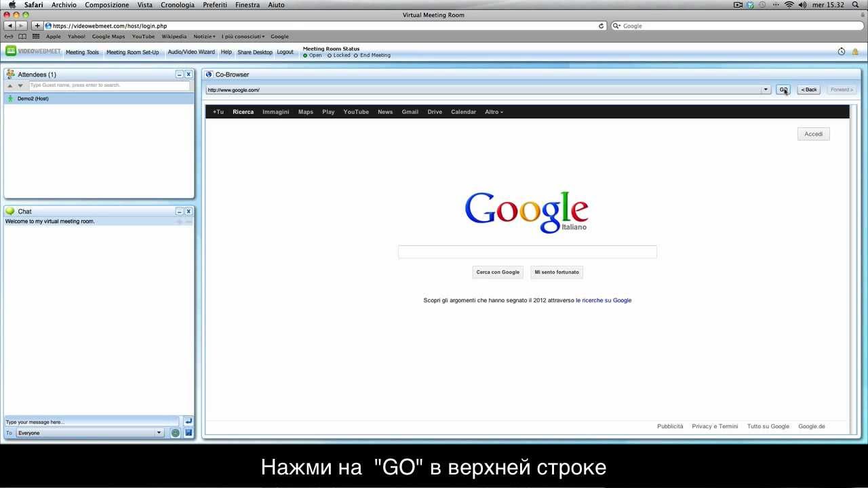
Task: Click Logout in the toolbar
Action: tap(285, 52)
